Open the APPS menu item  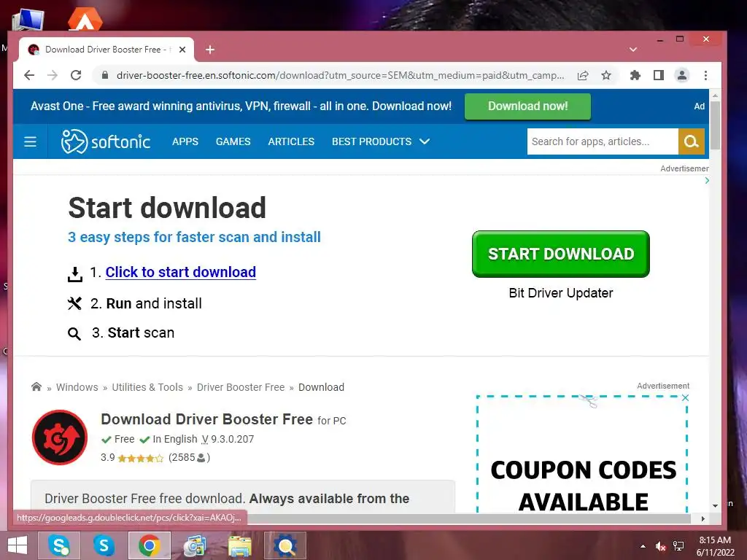[185, 141]
